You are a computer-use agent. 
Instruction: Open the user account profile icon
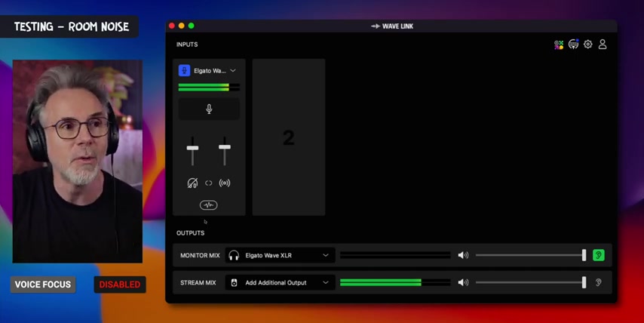point(603,45)
